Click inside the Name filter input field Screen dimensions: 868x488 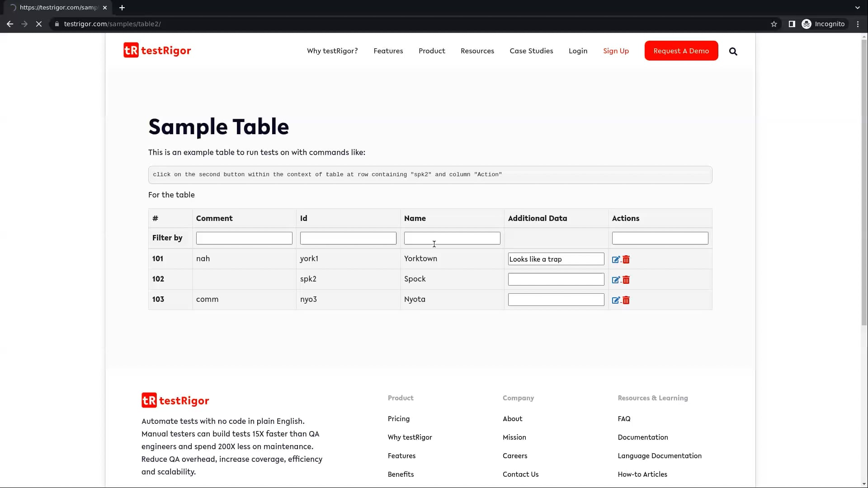tap(452, 238)
